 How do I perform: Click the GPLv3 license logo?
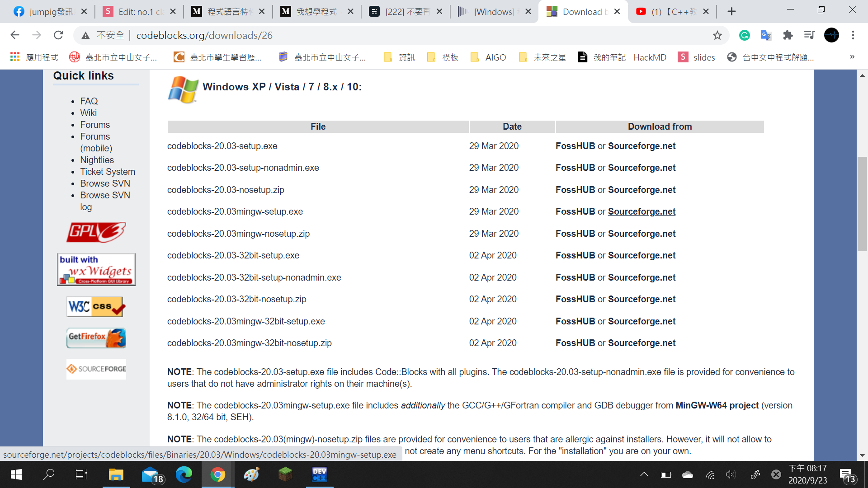pos(96,232)
